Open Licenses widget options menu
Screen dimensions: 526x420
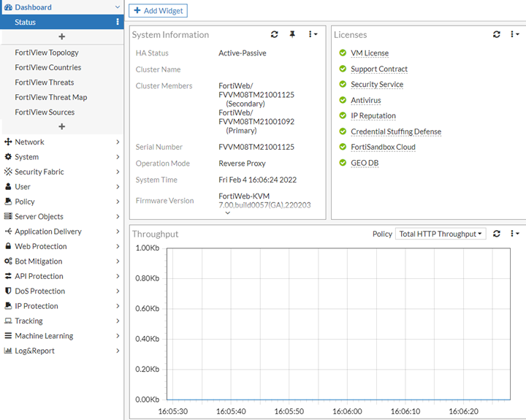coord(514,34)
